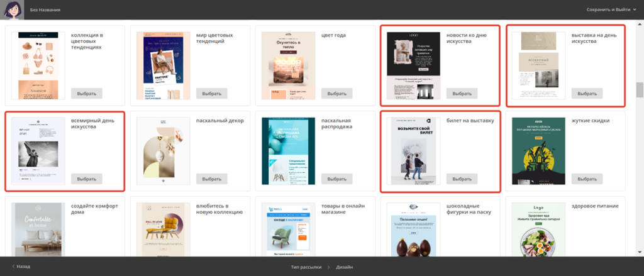Preview the создайте комфорт дома thumbnail

pos(38,229)
